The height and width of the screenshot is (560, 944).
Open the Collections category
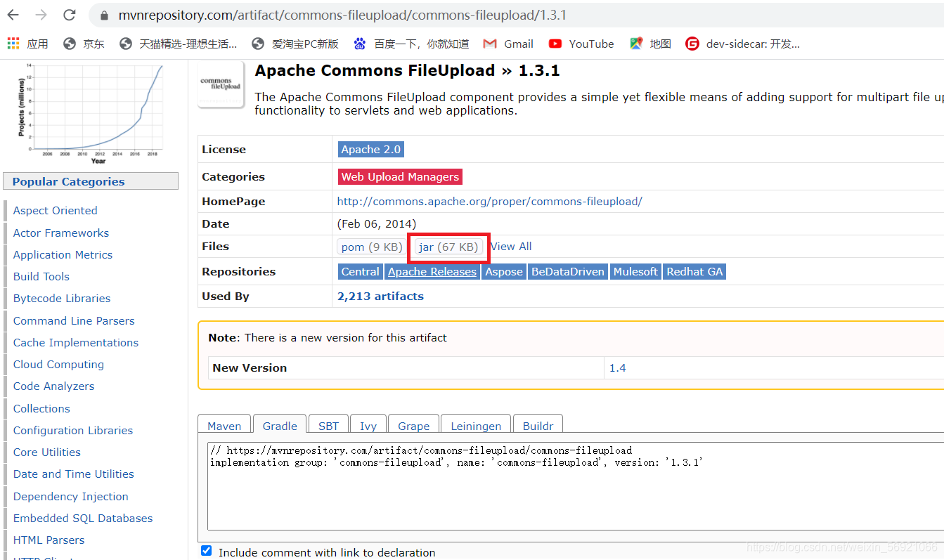point(41,408)
